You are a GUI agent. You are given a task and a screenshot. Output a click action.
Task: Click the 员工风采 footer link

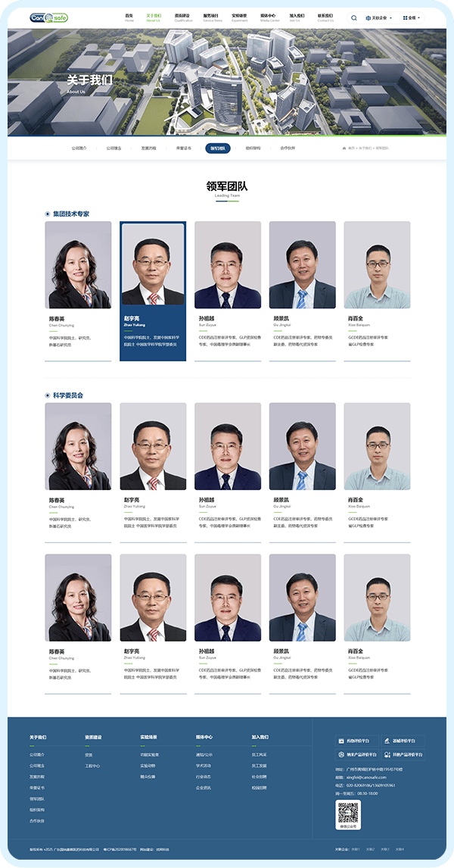(260, 754)
